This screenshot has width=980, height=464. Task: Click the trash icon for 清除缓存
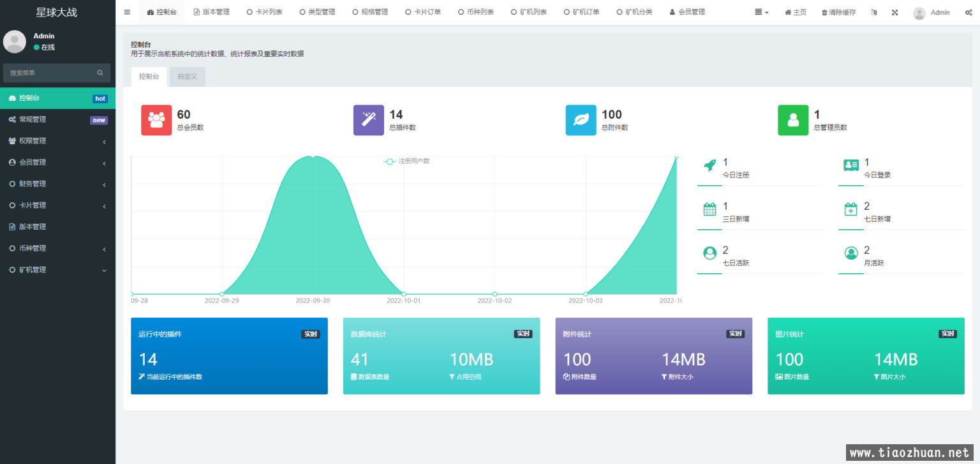[824, 12]
